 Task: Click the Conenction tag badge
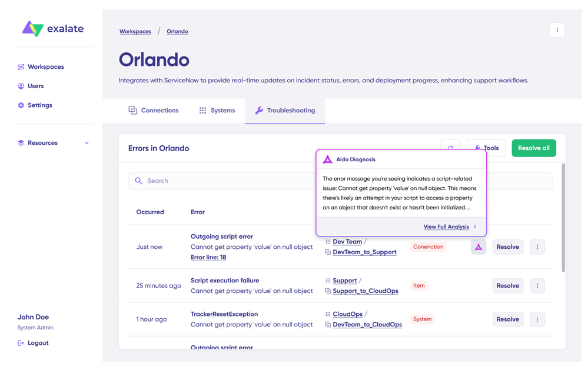tap(428, 246)
